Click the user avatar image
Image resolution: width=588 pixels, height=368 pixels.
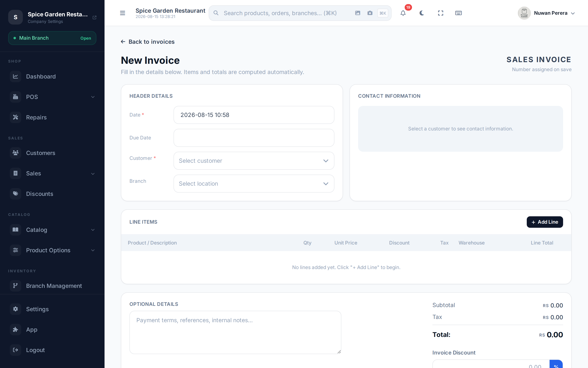pos(524,13)
